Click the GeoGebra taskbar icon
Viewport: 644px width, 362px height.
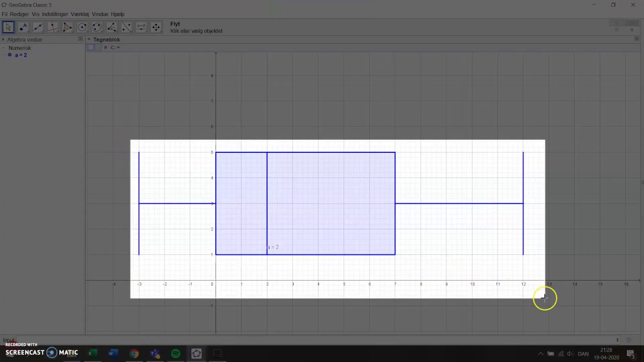point(196,353)
